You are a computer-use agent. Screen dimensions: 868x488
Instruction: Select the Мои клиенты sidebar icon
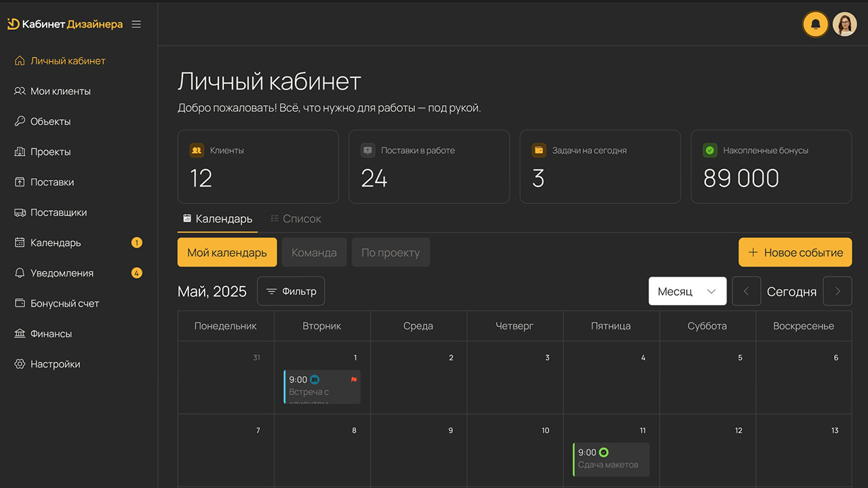18,91
